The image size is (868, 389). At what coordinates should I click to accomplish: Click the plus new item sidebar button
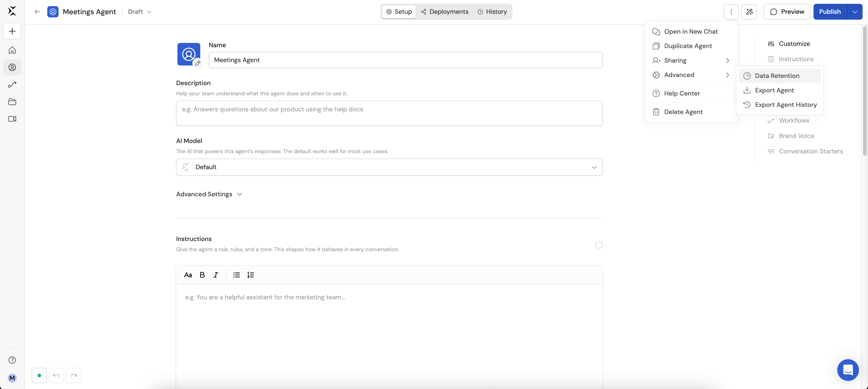pos(12,31)
